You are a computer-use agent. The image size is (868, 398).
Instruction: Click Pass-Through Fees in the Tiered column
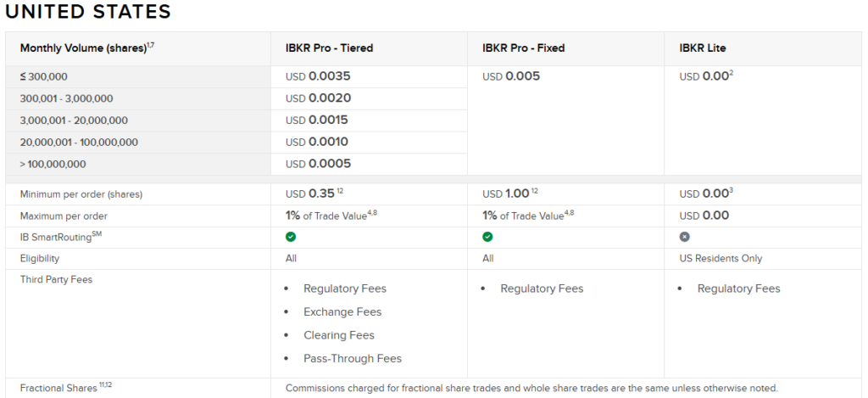point(353,358)
